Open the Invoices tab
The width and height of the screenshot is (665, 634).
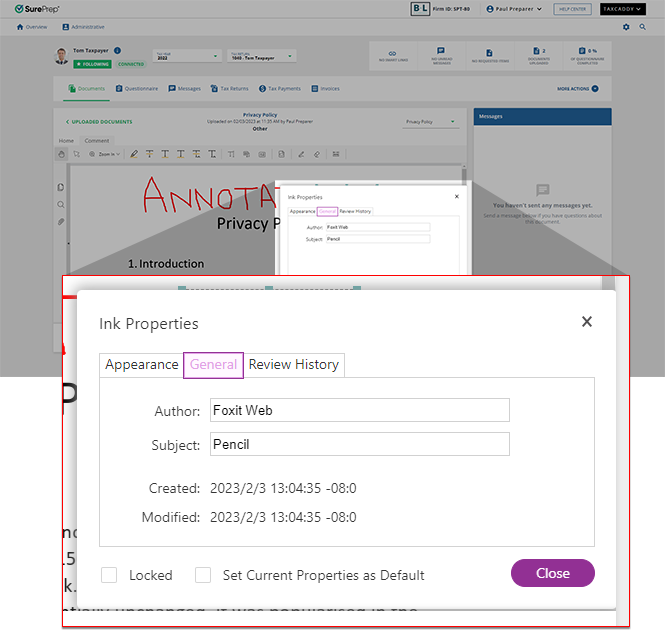325,89
